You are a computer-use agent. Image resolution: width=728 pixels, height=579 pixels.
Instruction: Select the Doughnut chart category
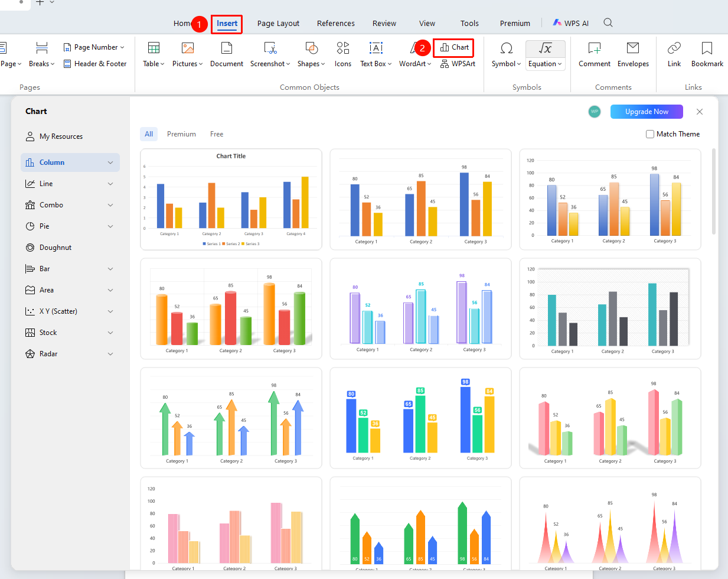(x=70, y=248)
